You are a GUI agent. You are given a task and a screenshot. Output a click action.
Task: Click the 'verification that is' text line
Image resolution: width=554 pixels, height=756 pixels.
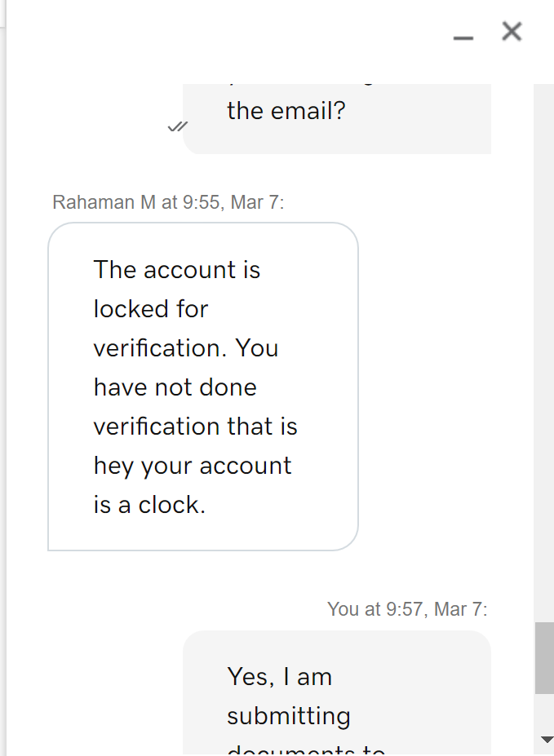click(x=195, y=427)
